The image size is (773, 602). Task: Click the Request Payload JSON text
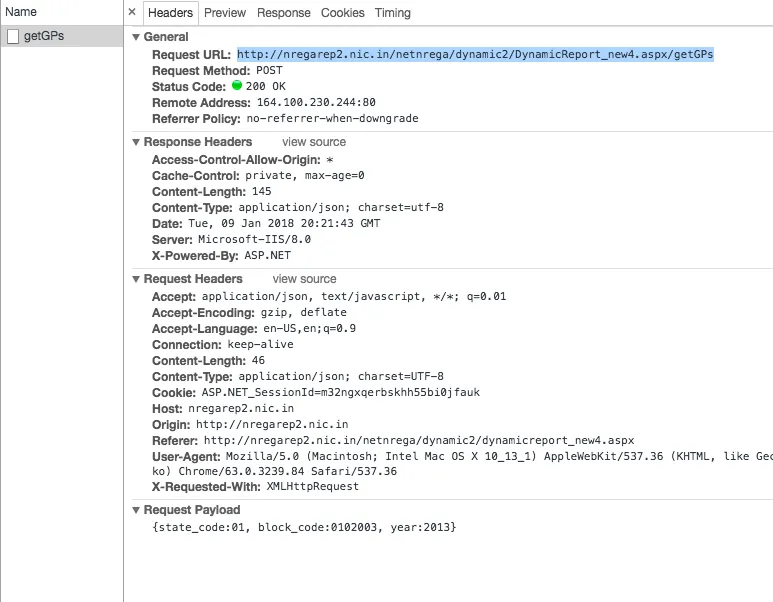point(304,526)
